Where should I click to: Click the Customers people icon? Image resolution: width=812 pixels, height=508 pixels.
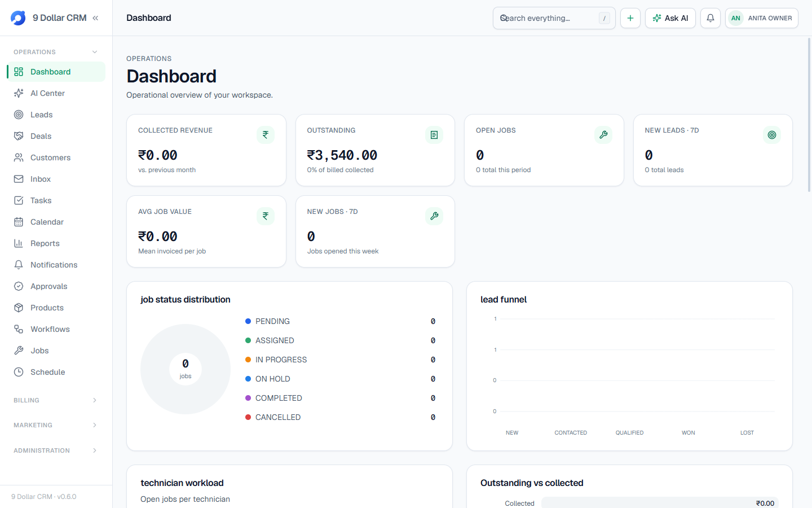pos(19,157)
